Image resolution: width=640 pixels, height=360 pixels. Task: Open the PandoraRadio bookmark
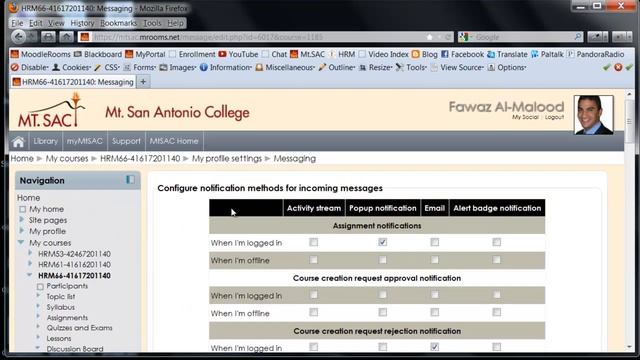tap(596, 54)
